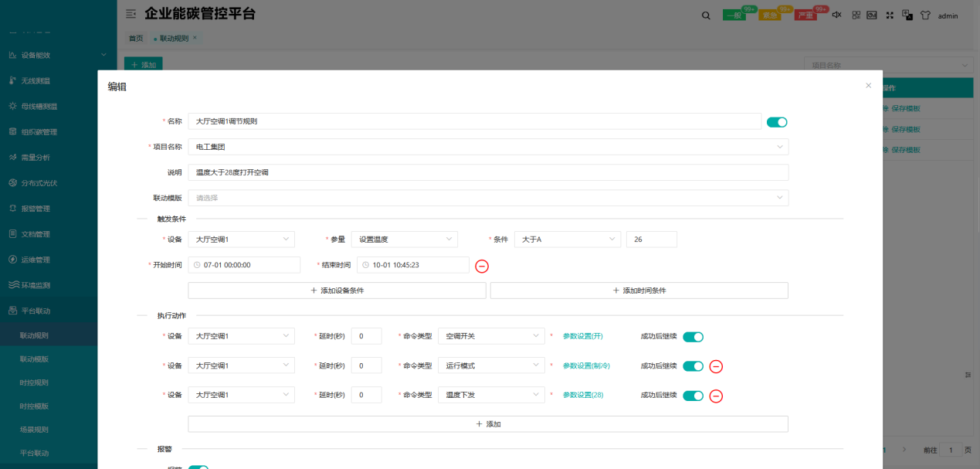The width and height of the screenshot is (980, 469).
Task: Open the 条件 dropdown showing 大于A
Action: pos(568,240)
